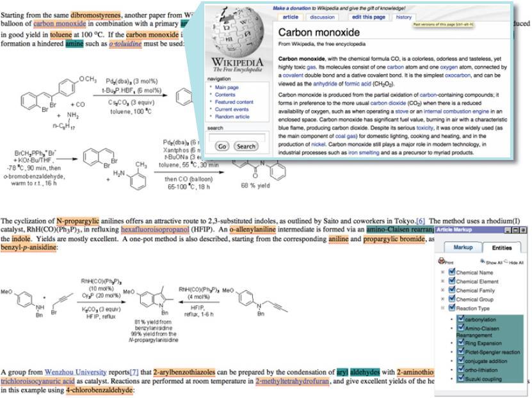Image resolution: width=532 pixels, height=398 pixels.
Task: Follow the internal combustion engine link
Action: coord(456,111)
